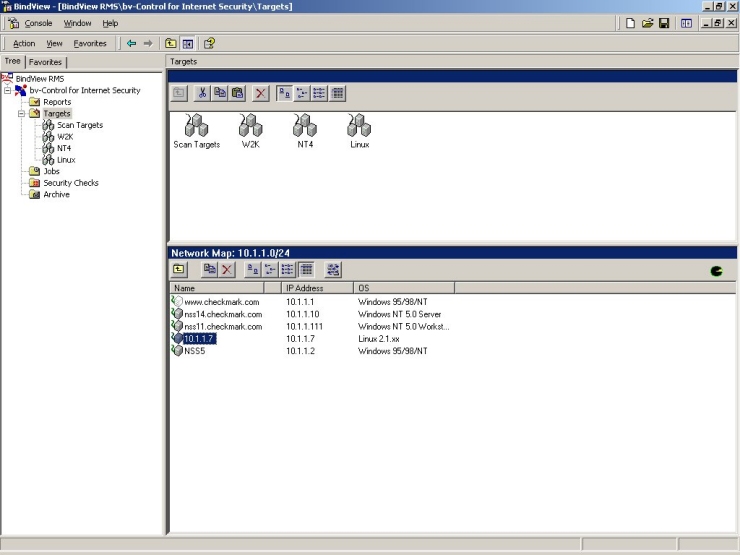This screenshot has width=740, height=555.
Task: Open the Action menu
Action: point(24,43)
